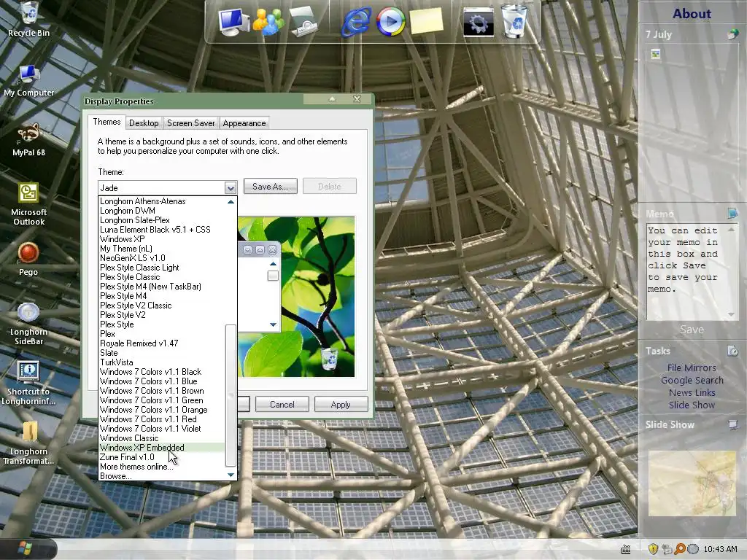Click the Apply button
This screenshot has width=747, height=560.
pos(341,404)
